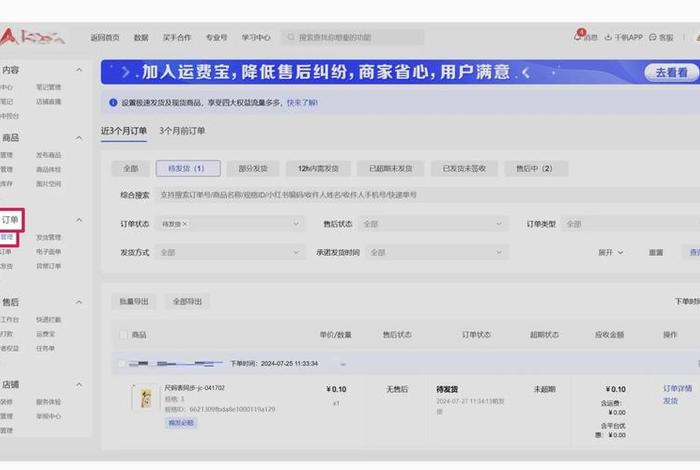Follow the 快来了解 link
This screenshot has height=470, width=700.
point(302,103)
